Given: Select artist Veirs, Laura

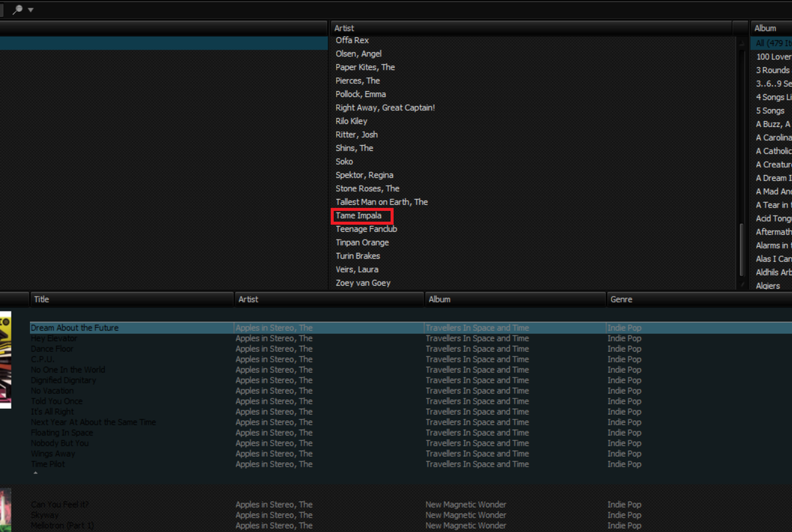Looking at the screenshot, I should [x=357, y=269].
